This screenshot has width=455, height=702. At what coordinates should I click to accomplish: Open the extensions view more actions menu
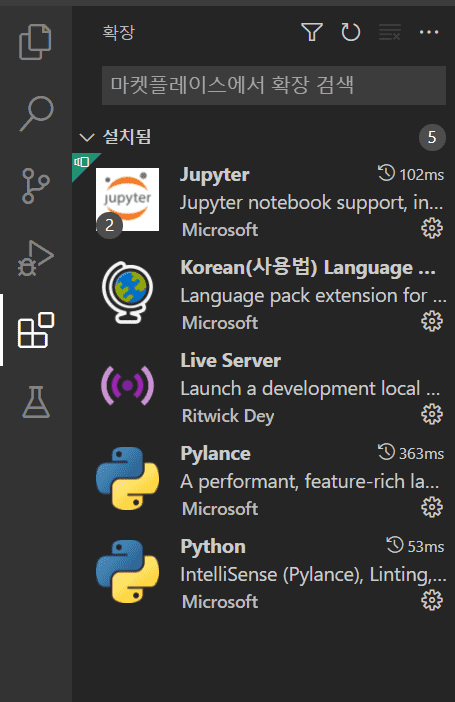coord(429,32)
